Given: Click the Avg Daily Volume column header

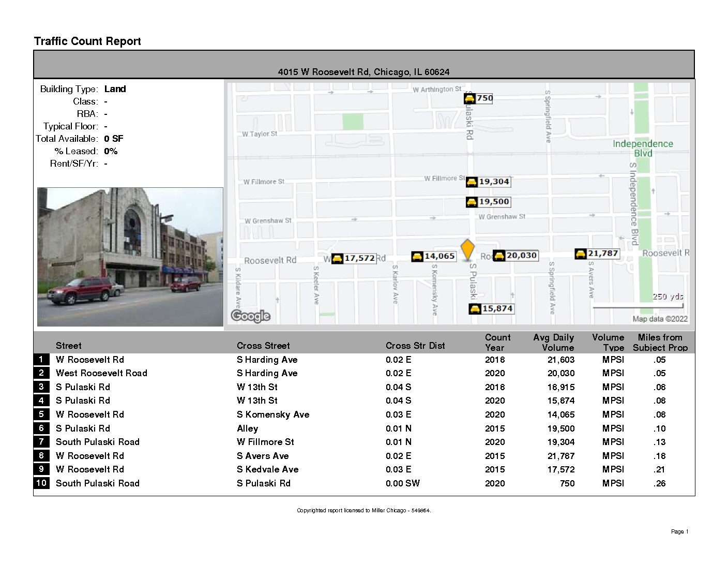Looking at the screenshot, I should pos(554,343).
